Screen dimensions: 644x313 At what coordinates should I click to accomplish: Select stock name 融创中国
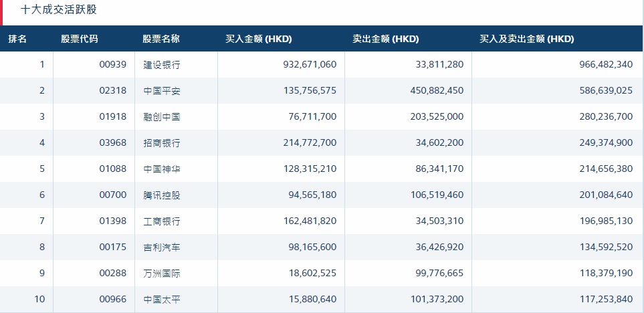[x=162, y=117]
